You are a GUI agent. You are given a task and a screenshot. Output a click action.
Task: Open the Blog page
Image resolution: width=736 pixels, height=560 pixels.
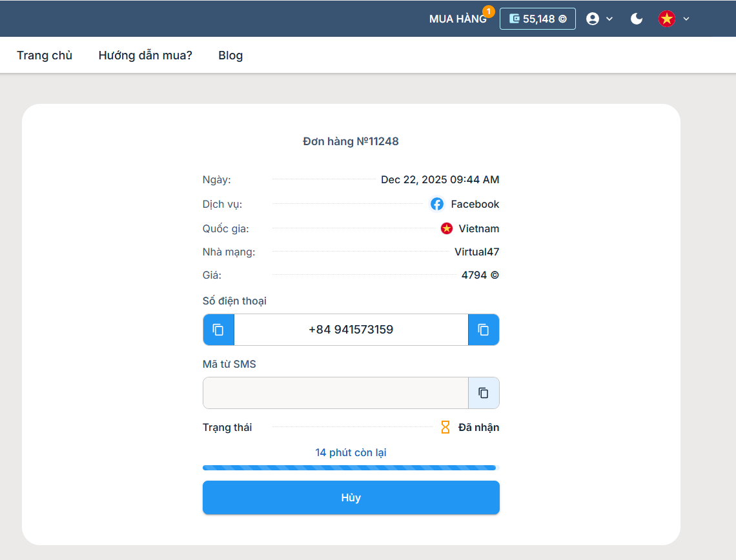pos(230,55)
